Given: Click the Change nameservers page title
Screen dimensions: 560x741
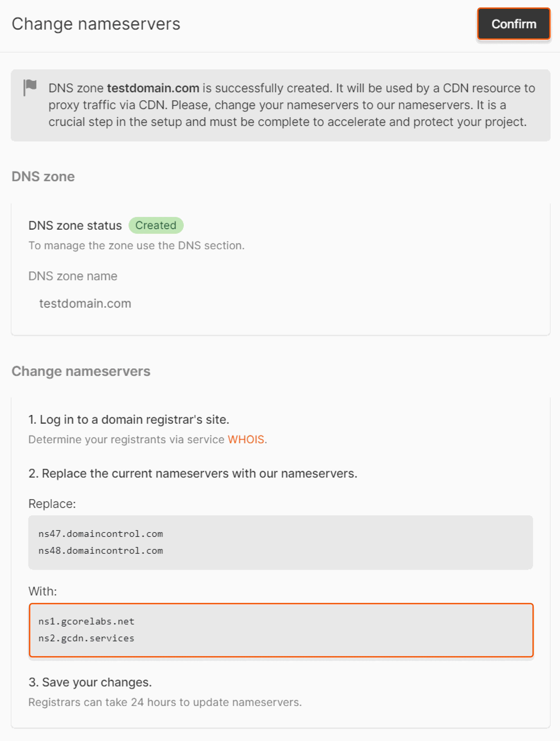Looking at the screenshot, I should click(96, 24).
